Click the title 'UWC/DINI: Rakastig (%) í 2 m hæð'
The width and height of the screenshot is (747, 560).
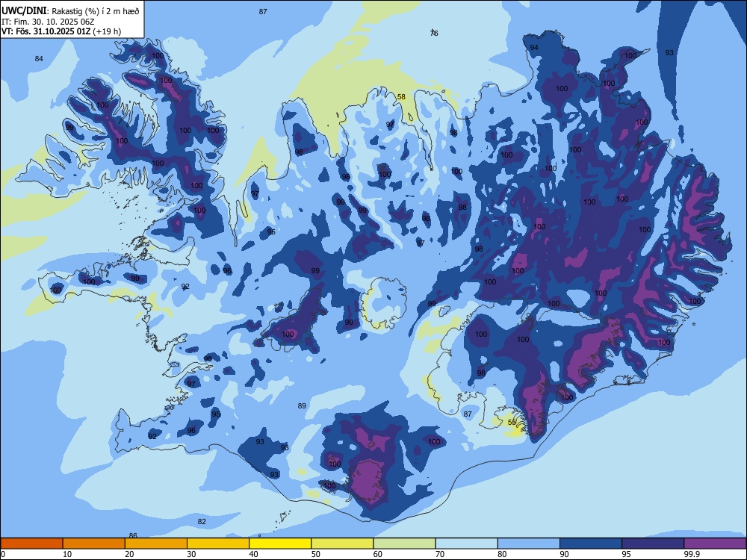pyautogui.click(x=70, y=11)
